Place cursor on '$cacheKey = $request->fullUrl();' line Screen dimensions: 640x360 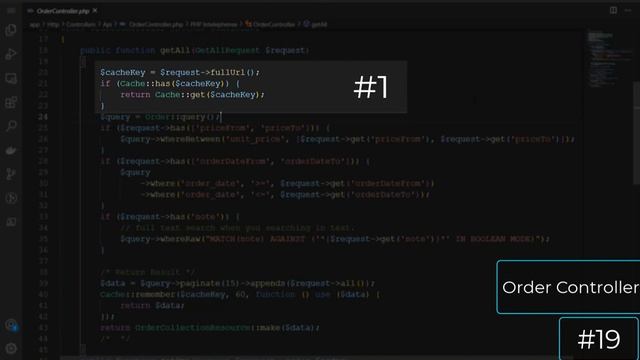180,73
